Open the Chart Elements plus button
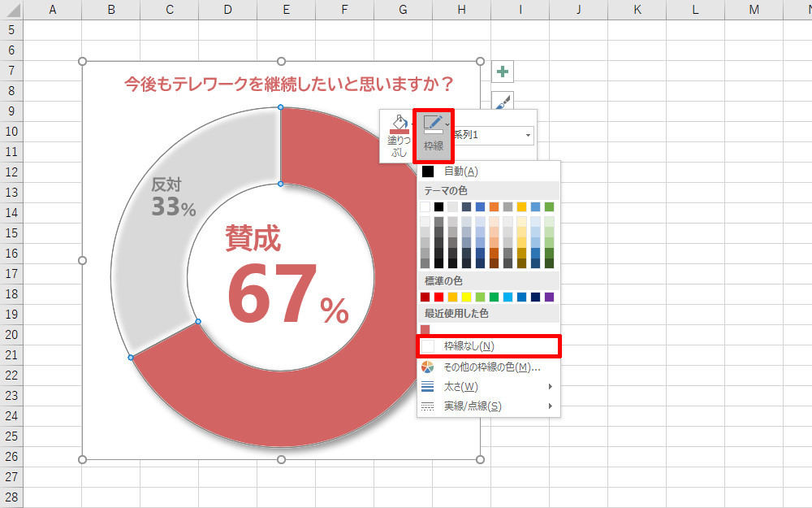Screen dimensions: 812x508 click(503, 72)
